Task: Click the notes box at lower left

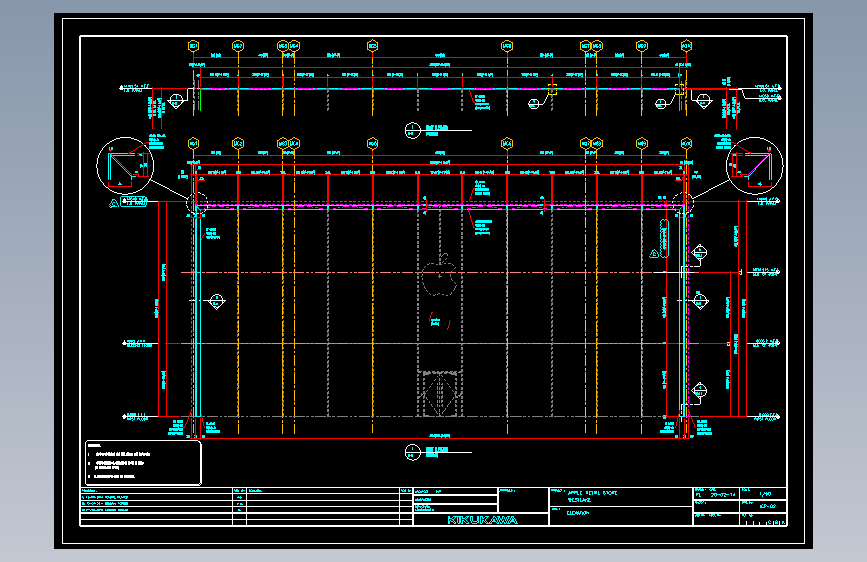Action: pos(143,462)
